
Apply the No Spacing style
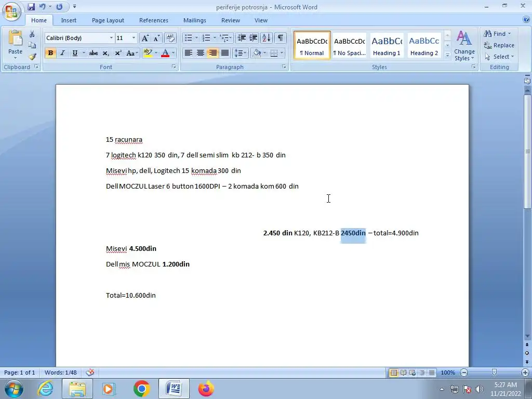pyautogui.click(x=350, y=45)
